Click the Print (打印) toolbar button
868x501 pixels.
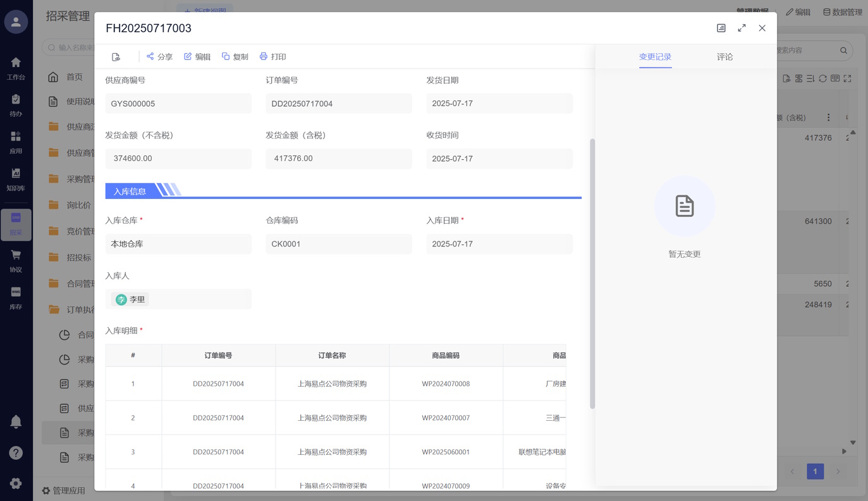272,57
